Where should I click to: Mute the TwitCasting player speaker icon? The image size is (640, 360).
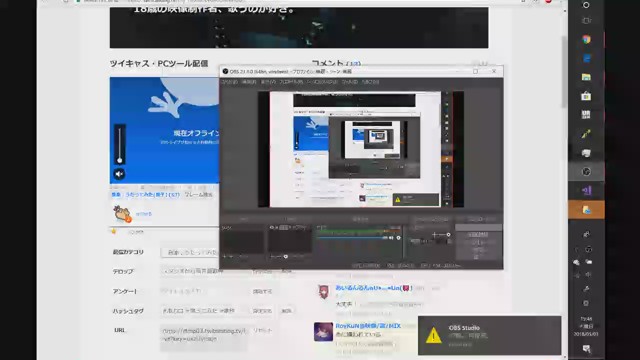coord(119,174)
